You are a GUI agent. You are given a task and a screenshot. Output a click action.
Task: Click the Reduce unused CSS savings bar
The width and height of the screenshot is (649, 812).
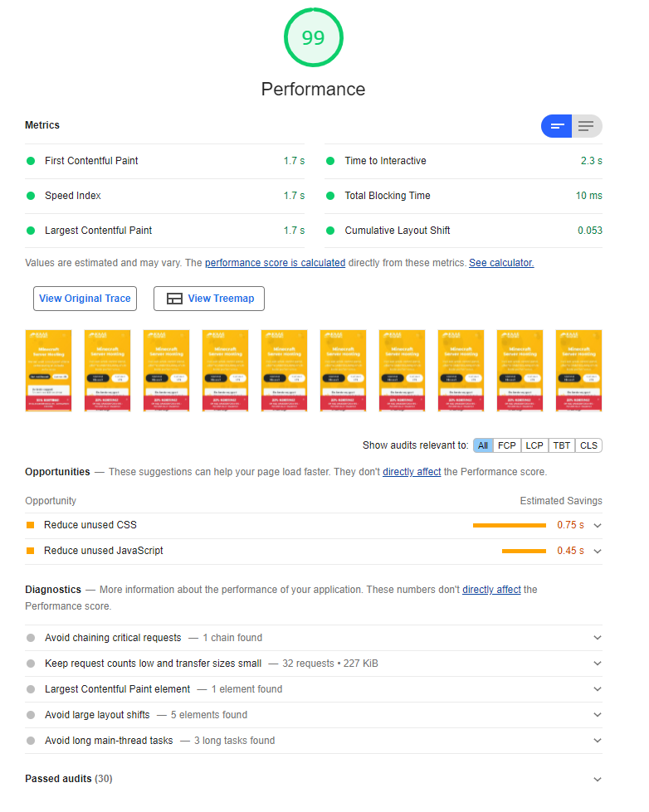509,526
